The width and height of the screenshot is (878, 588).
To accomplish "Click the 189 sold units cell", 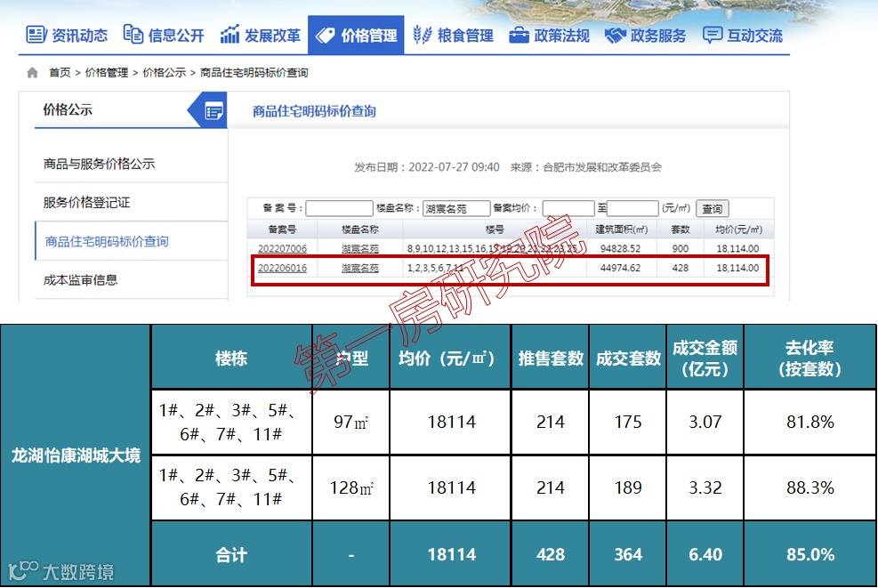I will pyautogui.click(x=628, y=487).
